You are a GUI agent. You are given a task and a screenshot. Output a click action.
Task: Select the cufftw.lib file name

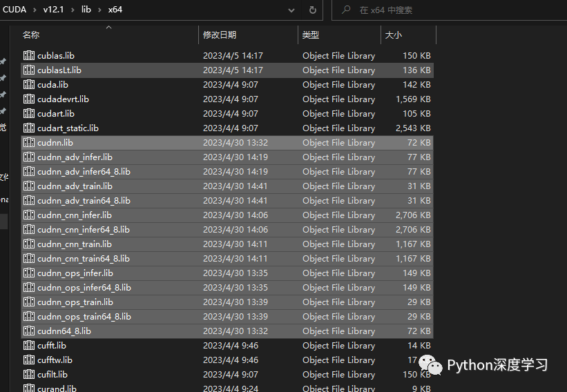55,360
